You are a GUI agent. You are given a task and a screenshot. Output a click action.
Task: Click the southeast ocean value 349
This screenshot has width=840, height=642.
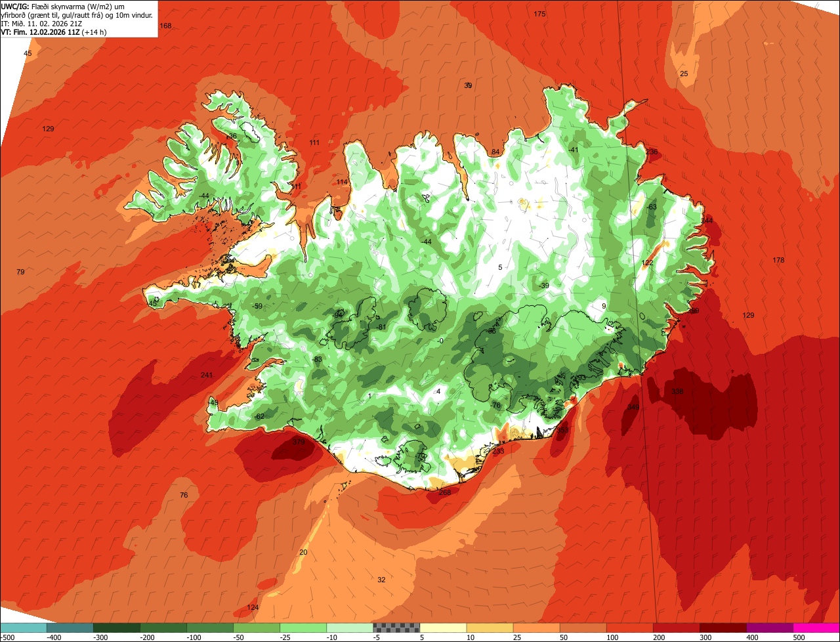pyautogui.click(x=633, y=407)
